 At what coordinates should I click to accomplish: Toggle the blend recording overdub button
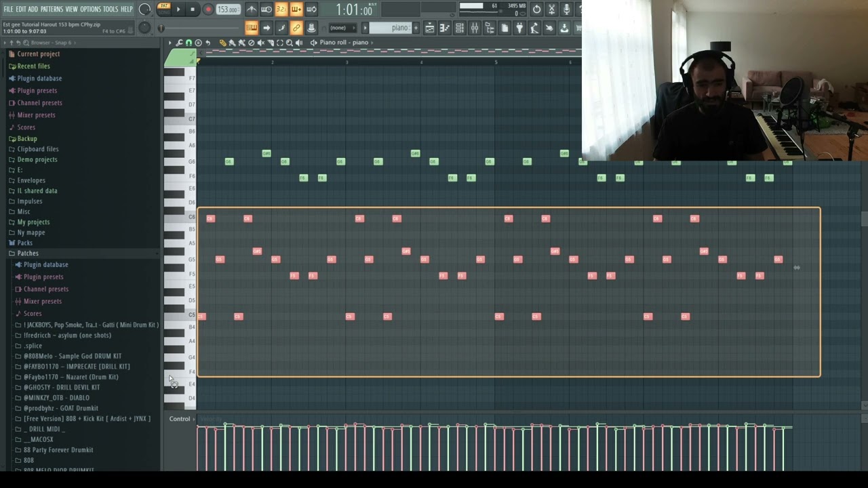pyautogui.click(x=296, y=9)
